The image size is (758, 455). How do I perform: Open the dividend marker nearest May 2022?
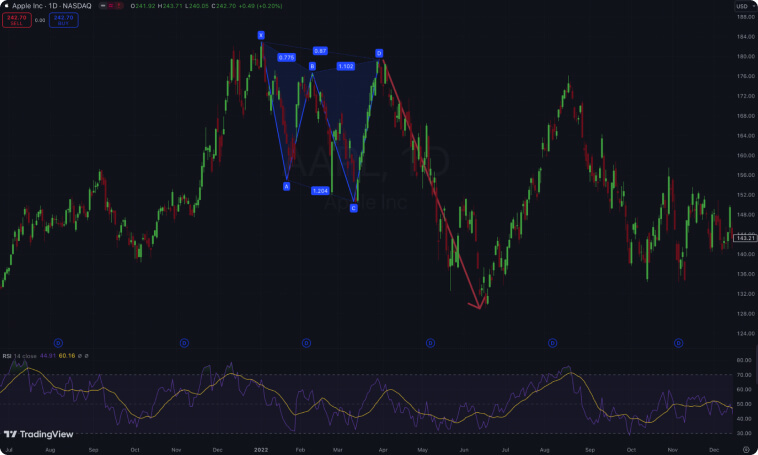(430, 343)
